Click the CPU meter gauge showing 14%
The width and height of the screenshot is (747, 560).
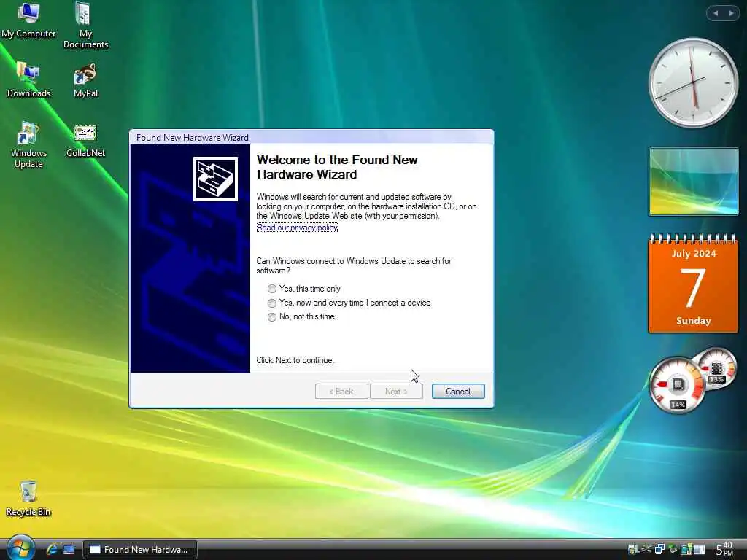(x=676, y=385)
